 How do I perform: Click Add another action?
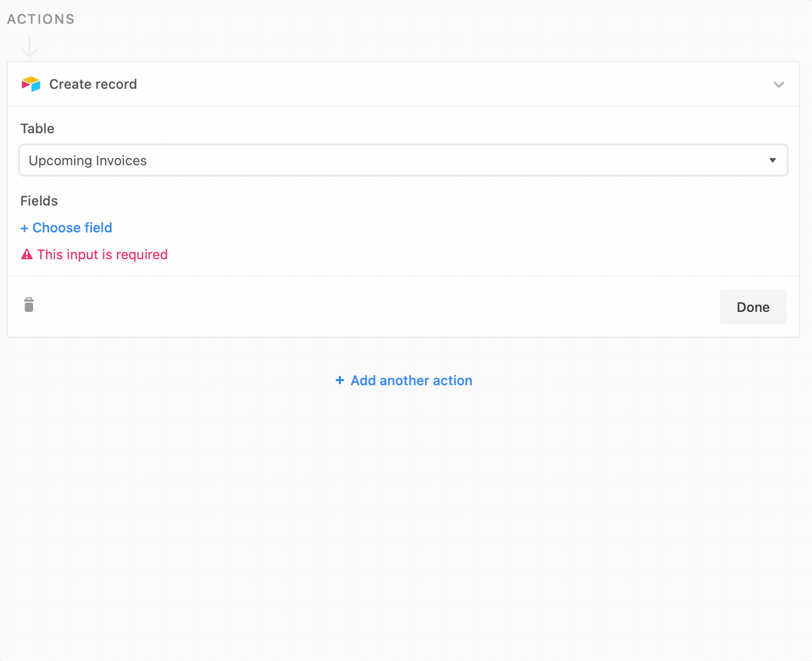[x=403, y=381]
